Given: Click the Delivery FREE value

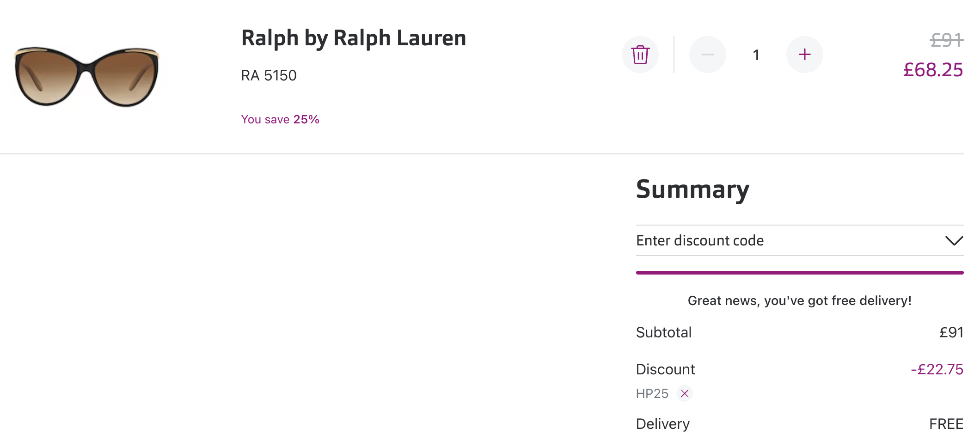Looking at the screenshot, I should pyautogui.click(x=946, y=424).
